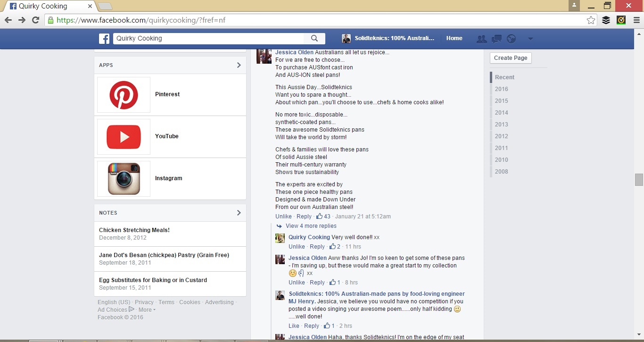
Task: Click the Ad Choices triangle icon
Action: point(132,309)
